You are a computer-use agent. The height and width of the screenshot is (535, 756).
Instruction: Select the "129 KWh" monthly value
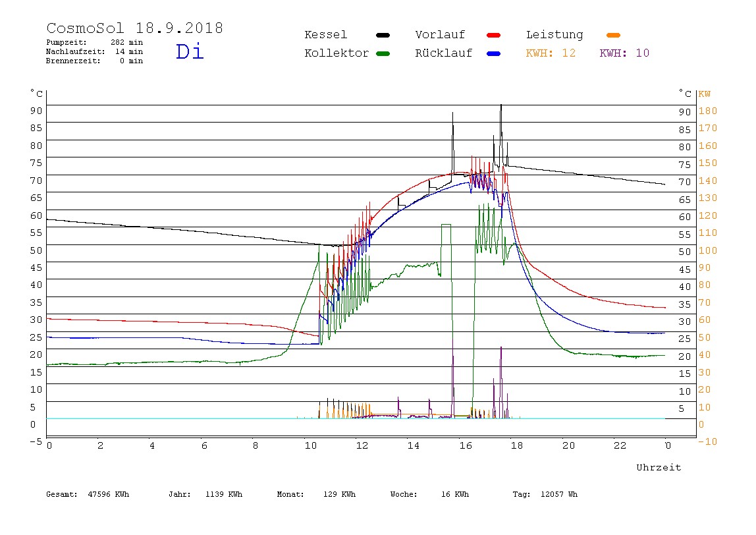[x=339, y=494]
